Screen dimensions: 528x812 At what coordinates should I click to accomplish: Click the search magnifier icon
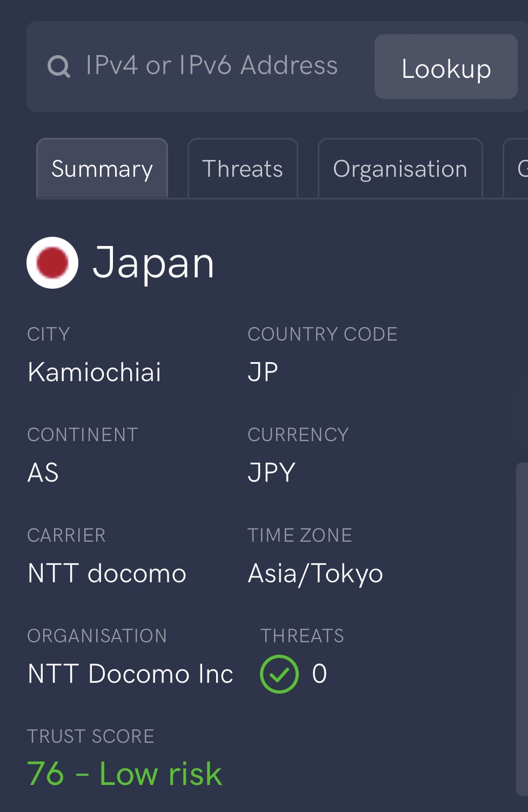58,66
